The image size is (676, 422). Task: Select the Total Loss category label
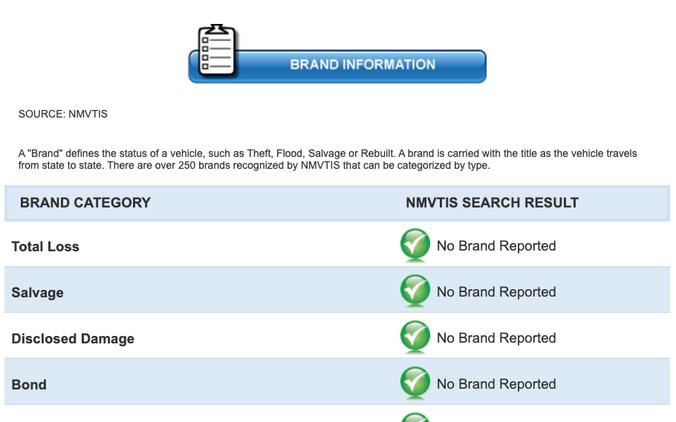(45, 247)
